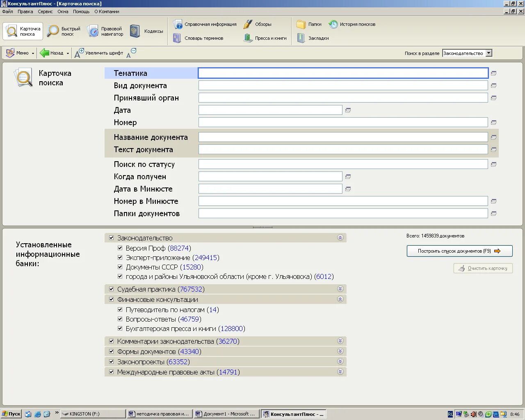Open date picker icon for Когда получен

[x=348, y=176]
